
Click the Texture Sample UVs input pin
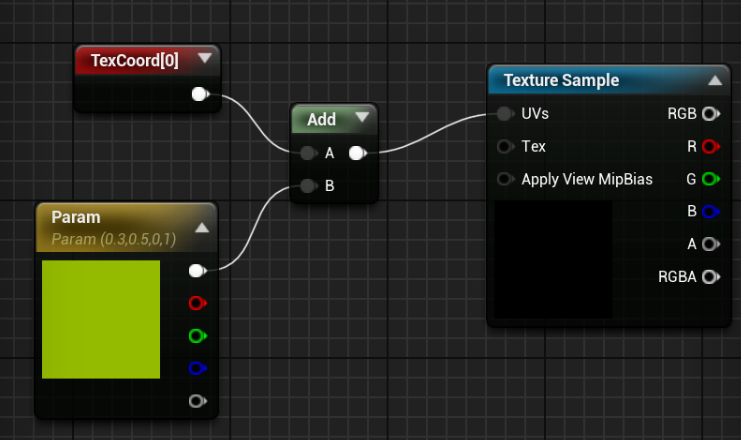(506, 113)
